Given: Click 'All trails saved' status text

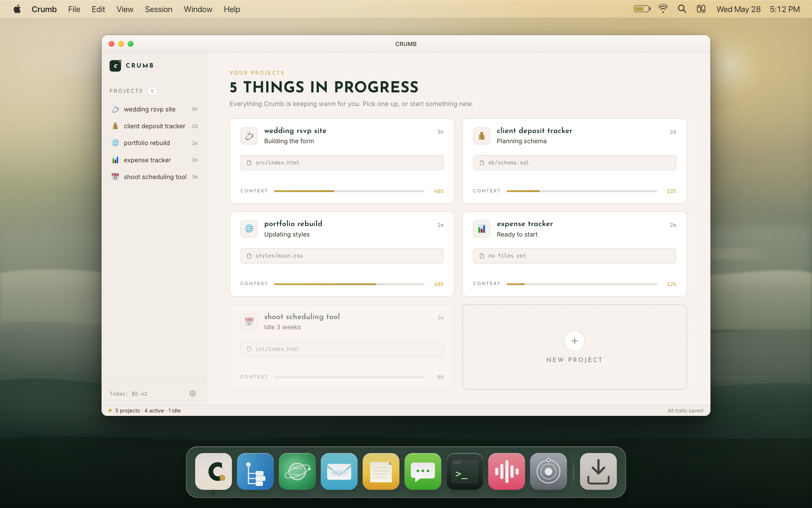Looking at the screenshot, I should tap(685, 411).
